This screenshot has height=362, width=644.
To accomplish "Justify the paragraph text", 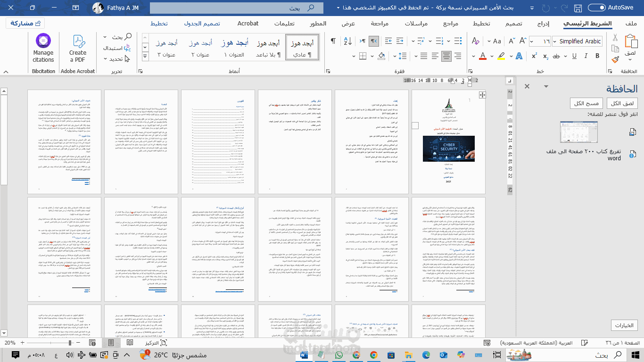I will pos(424,56).
